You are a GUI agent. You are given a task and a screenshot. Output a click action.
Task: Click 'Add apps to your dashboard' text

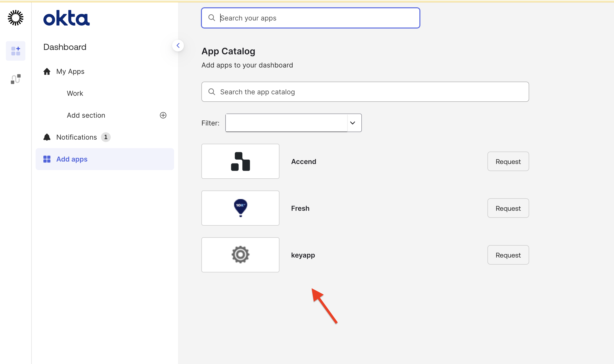click(x=247, y=65)
